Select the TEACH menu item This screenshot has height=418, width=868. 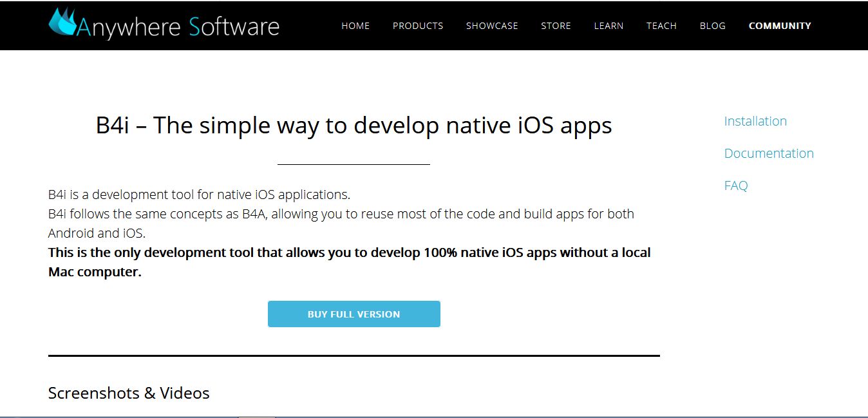661,26
